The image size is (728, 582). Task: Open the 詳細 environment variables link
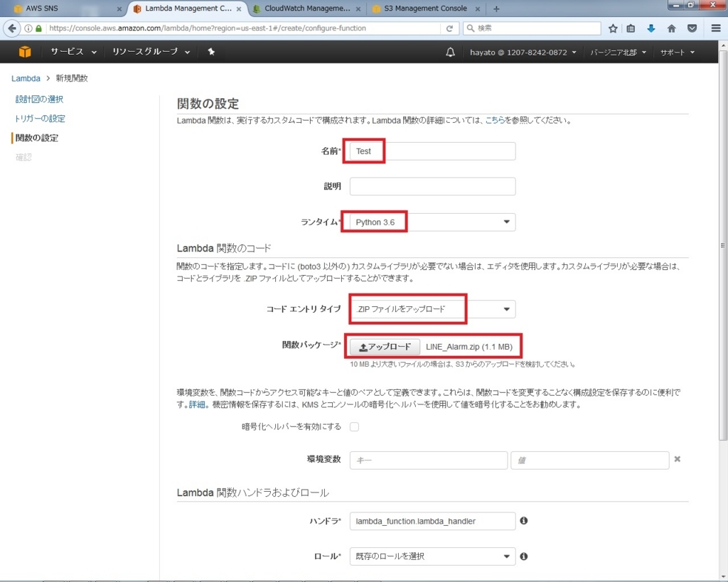(197, 405)
